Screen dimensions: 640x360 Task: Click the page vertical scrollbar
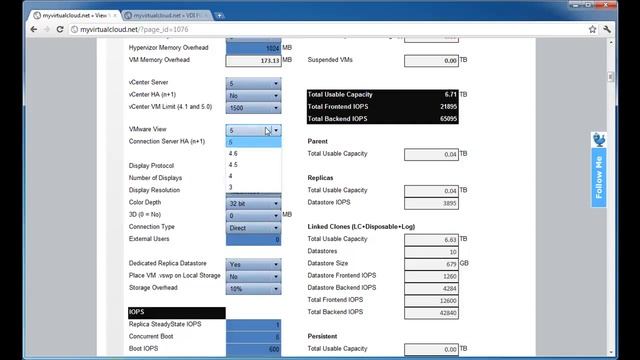[611, 77]
